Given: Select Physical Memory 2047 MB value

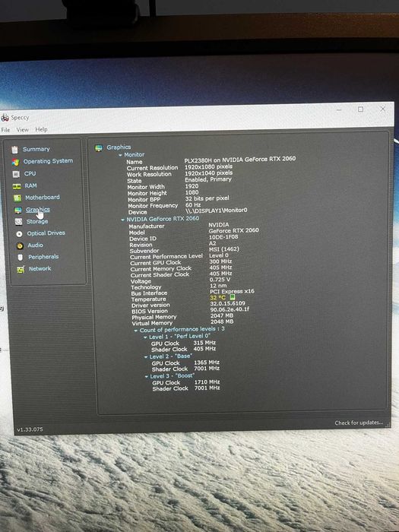Looking at the screenshot, I should 222,315.
